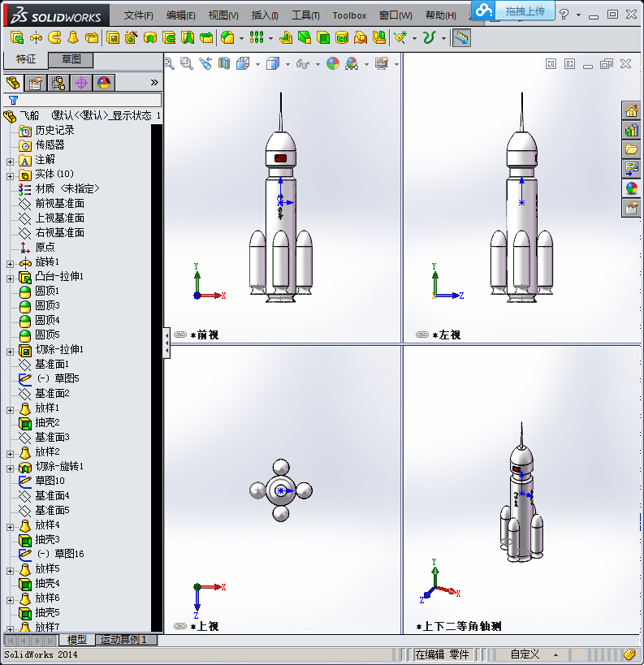This screenshot has height=665, width=644.
Task: Open the FeatureManager design tree tab
Action: pos(13,82)
